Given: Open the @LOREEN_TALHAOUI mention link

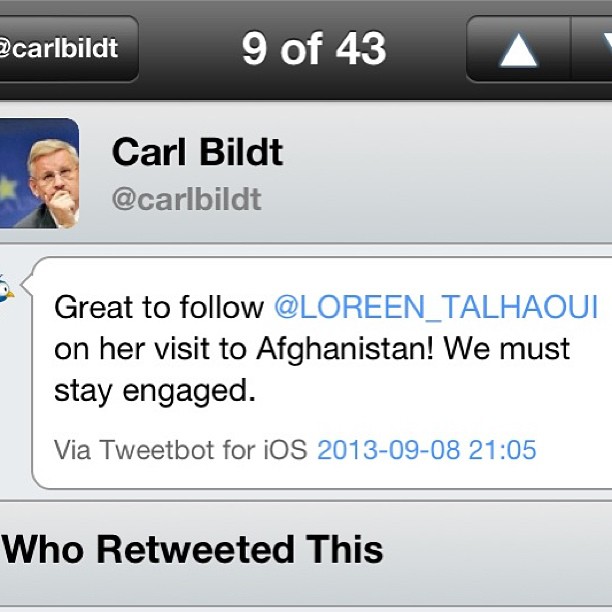Looking at the screenshot, I should 436,307.
